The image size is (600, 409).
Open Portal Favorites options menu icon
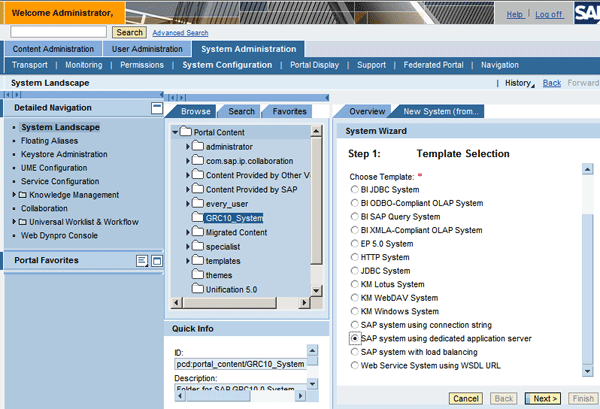[142, 261]
